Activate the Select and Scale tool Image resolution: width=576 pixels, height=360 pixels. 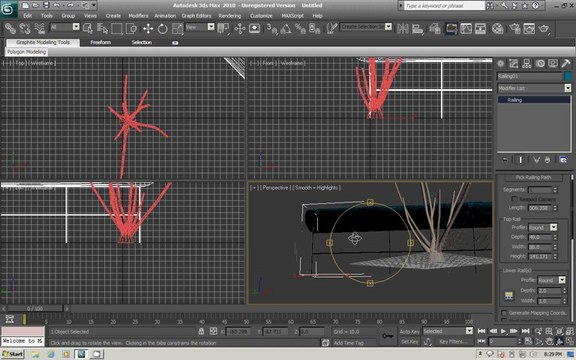tap(177, 28)
